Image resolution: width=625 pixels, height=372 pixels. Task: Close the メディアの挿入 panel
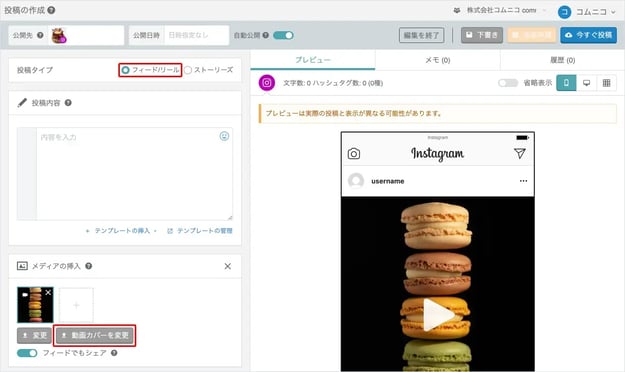pos(228,266)
